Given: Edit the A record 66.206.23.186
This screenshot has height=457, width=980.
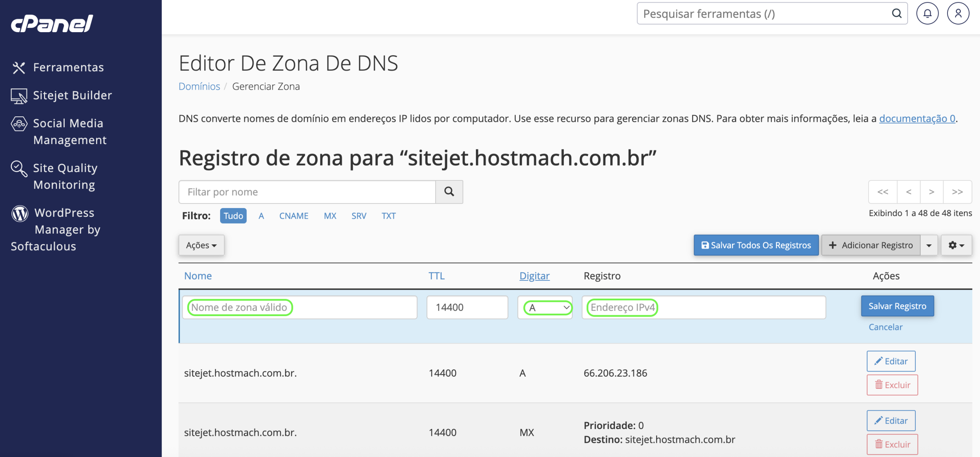Looking at the screenshot, I should coord(891,361).
